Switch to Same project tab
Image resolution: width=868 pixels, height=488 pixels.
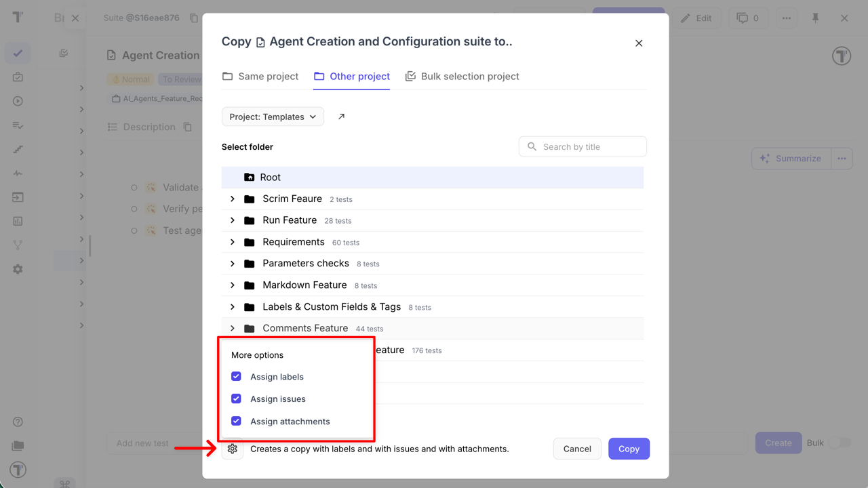260,77
